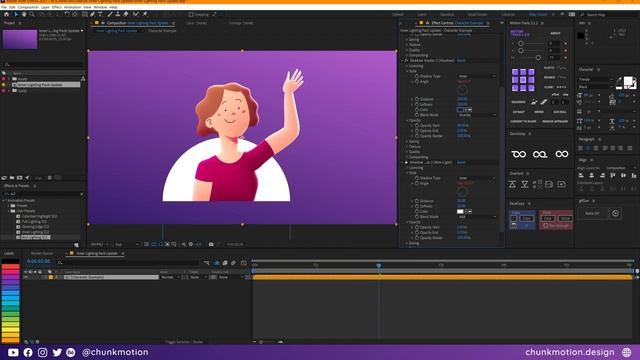This screenshot has height=360, width=640.
Task: Click white Color swatch in second effect
Action: [x=460, y=211]
